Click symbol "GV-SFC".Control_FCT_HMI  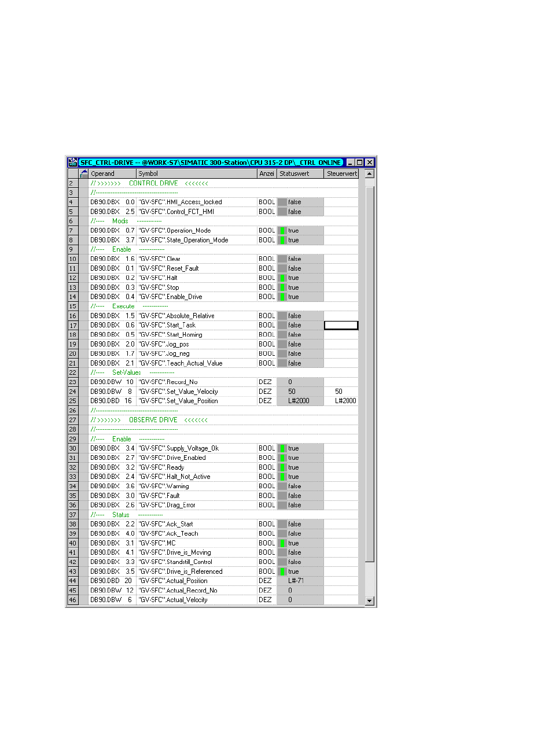click(x=176, y=212)
